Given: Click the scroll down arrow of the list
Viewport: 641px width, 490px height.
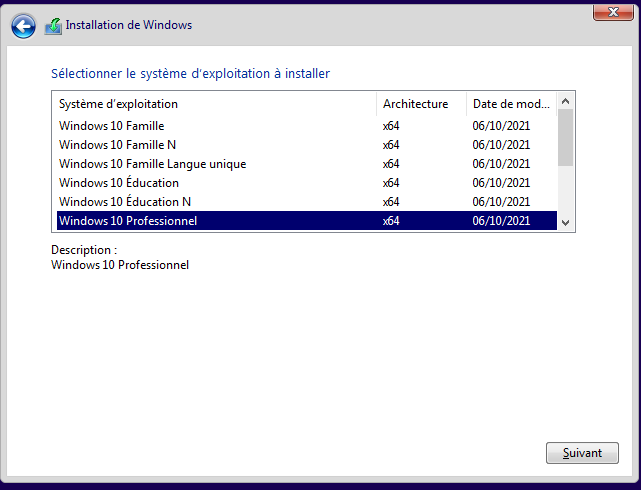Looking at the screenshot, I should coord(566,223).
